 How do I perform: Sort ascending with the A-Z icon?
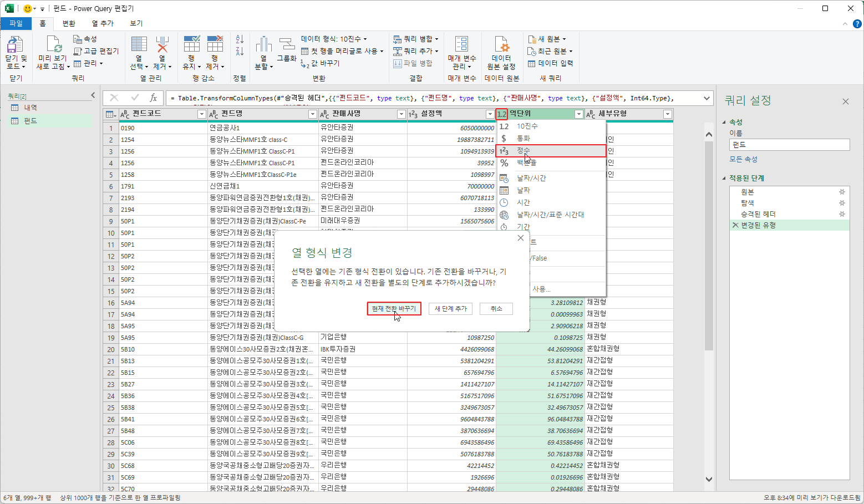(x=240, y=39)
